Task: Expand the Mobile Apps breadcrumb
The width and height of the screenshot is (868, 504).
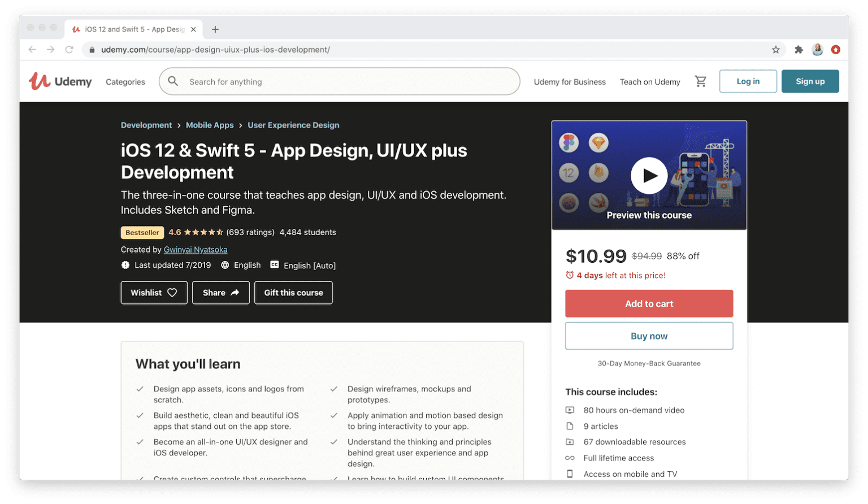Action: point(210,125)
